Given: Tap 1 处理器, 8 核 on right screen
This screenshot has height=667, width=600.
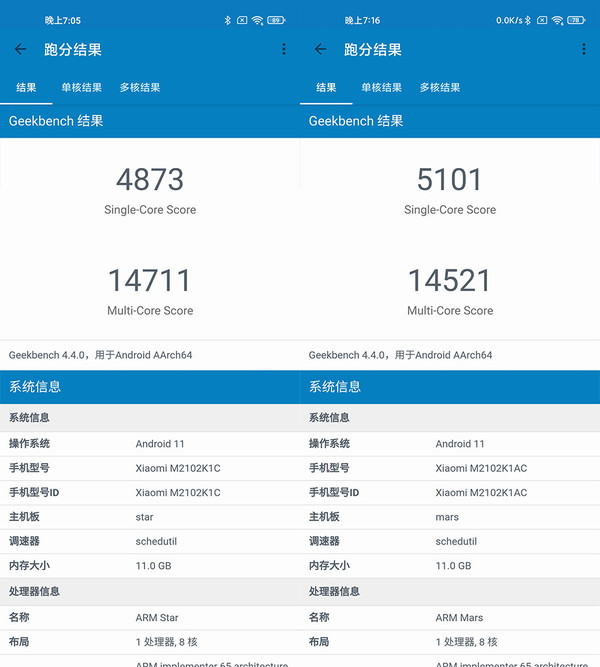Looking at the screenshot, I should 467,642.
